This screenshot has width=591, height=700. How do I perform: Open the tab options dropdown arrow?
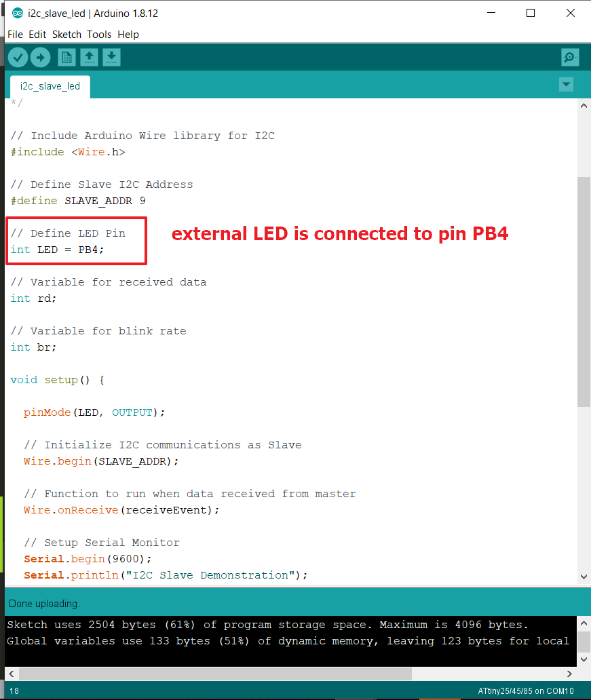[x=566, y=84]
